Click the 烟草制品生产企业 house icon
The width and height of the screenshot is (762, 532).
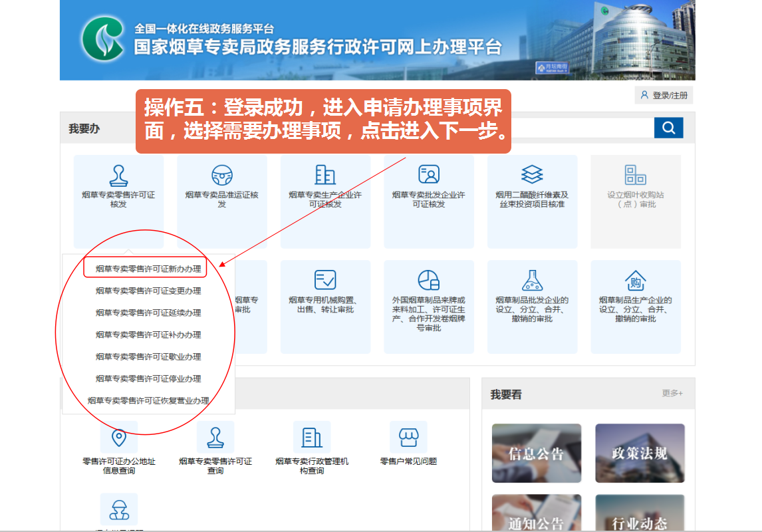(636, 280)
